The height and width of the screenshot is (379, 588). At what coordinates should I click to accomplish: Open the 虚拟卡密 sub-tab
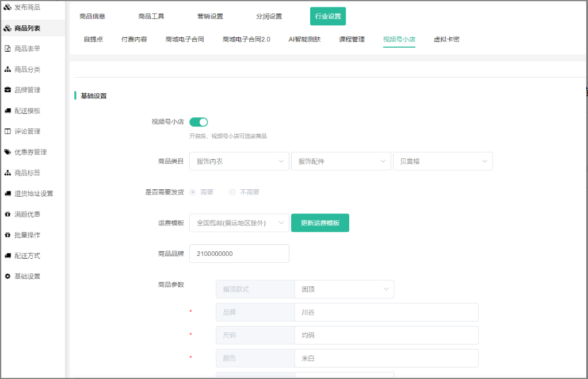446,40
